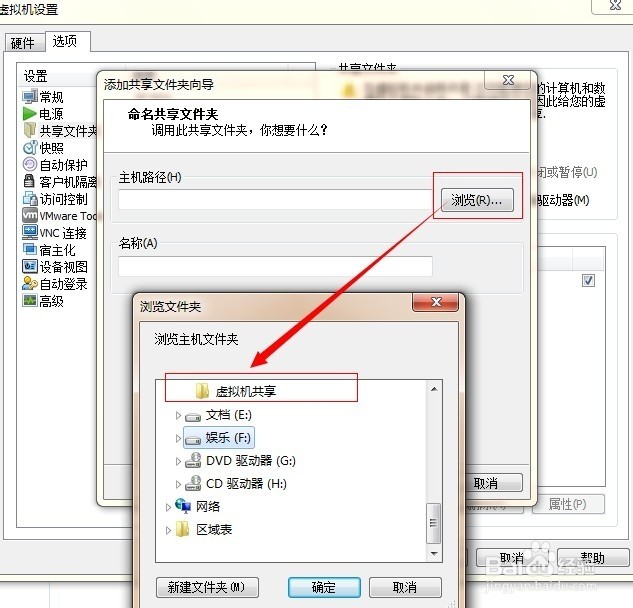Click the 娱乐 (F:) drive icon
633x608 pixels.
[193, 439]
